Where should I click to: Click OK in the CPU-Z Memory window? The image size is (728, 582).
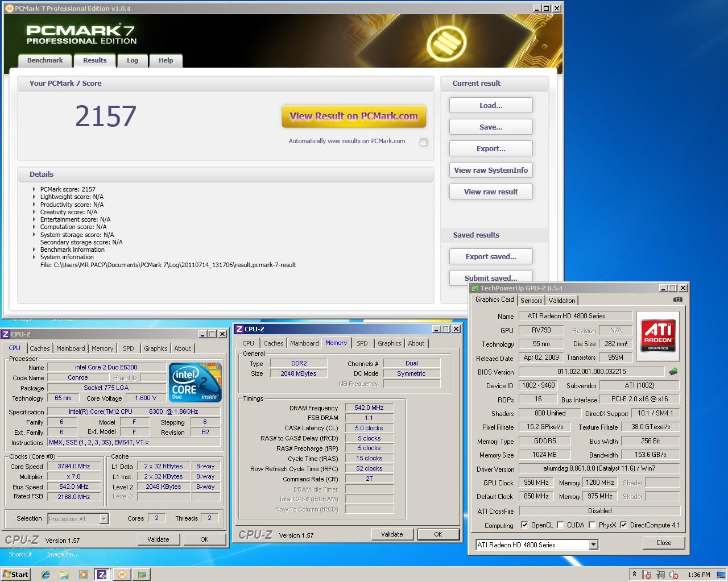pyautogui.click(x=438, y=534)
